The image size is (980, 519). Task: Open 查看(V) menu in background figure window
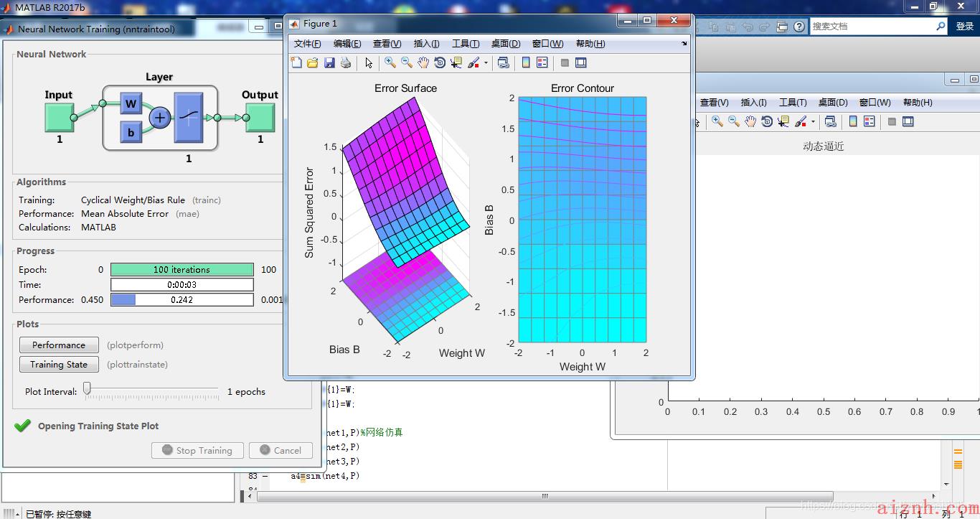pos(715,103)
